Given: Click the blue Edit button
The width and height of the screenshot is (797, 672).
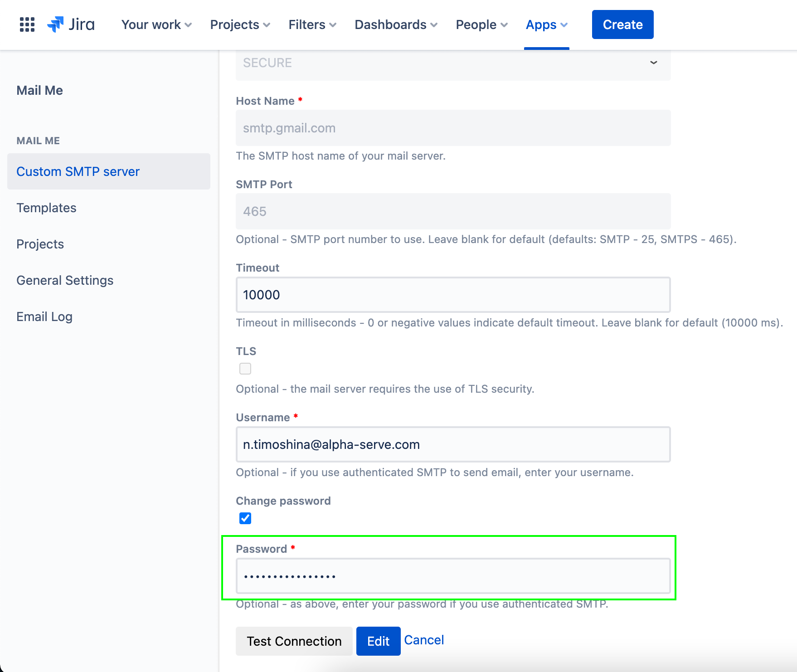Looking at the screenshot, I should click(x=378, y=641).
